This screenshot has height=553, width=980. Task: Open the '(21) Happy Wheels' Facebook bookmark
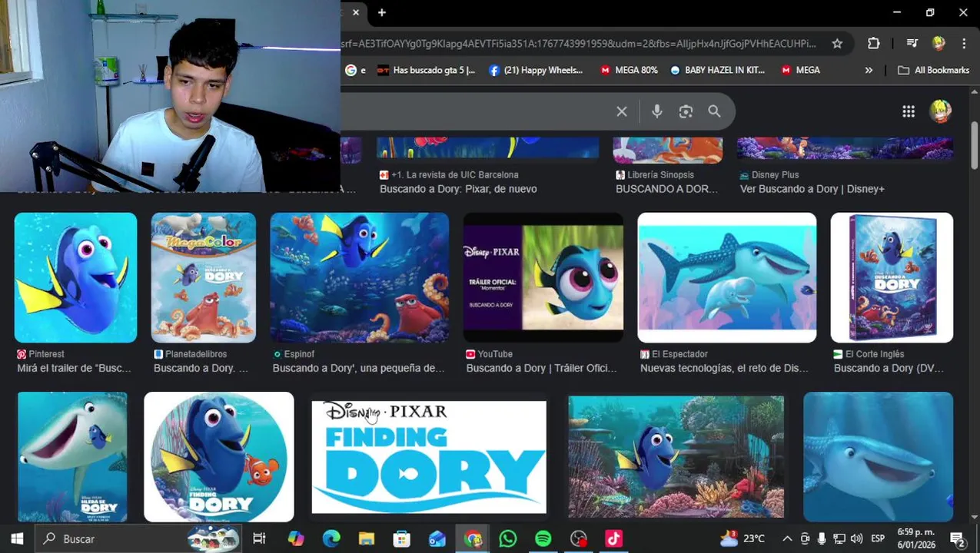click(536, 70)
